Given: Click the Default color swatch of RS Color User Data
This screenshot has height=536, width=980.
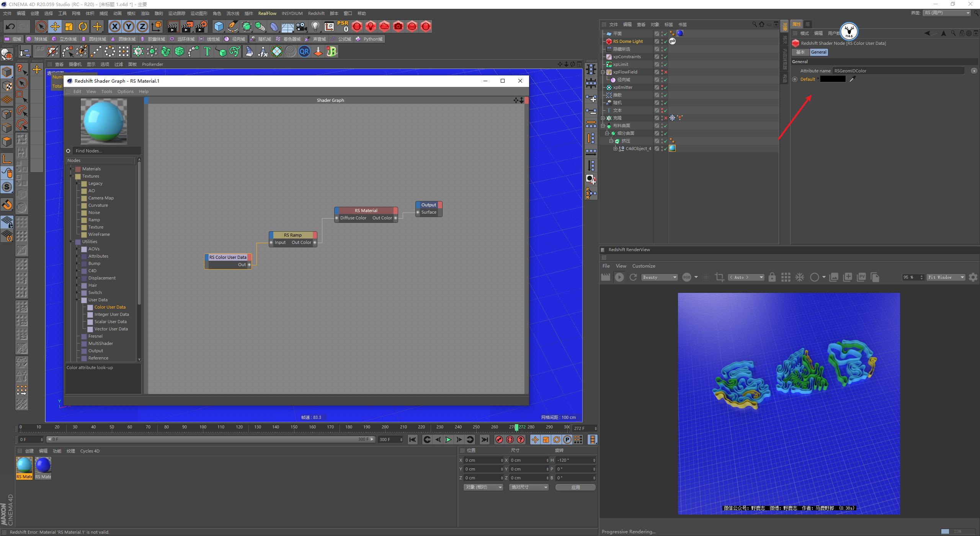Looking at the screenshot, I should pos(833,79).
